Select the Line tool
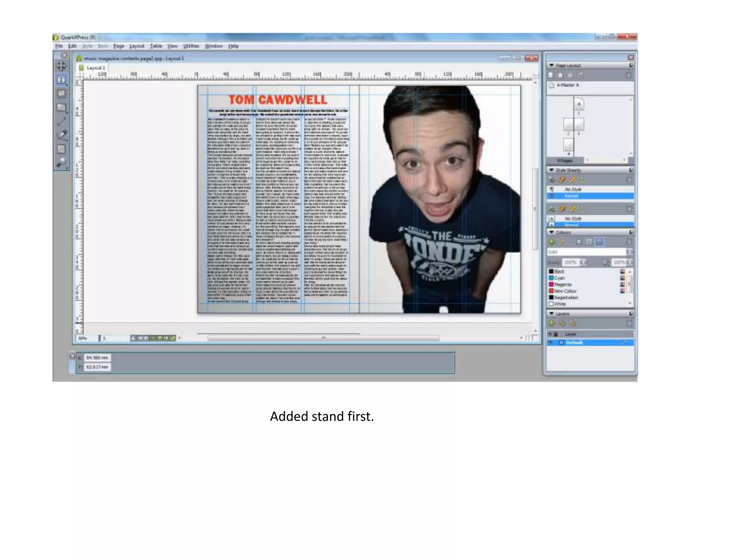Screen dimensions: 747x560 point(61,121)
